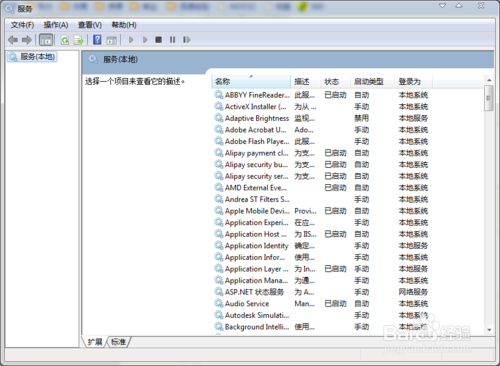500x366 pixels.
Task: Click the Restart Service icon
Action: [x=187, y=40]
